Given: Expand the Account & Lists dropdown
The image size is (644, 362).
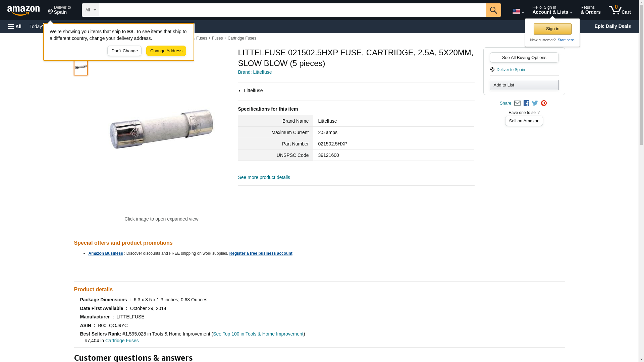Looking at the screenshot, I should tap(552, 10).
